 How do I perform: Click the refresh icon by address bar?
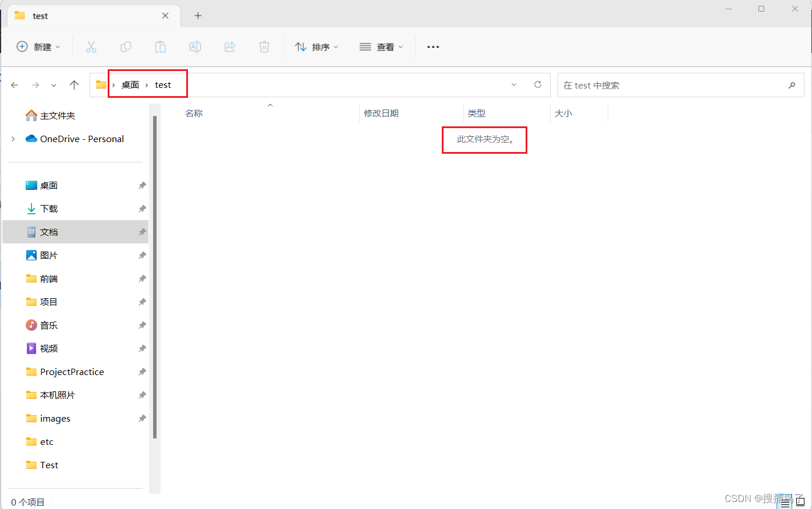[538, 85]
